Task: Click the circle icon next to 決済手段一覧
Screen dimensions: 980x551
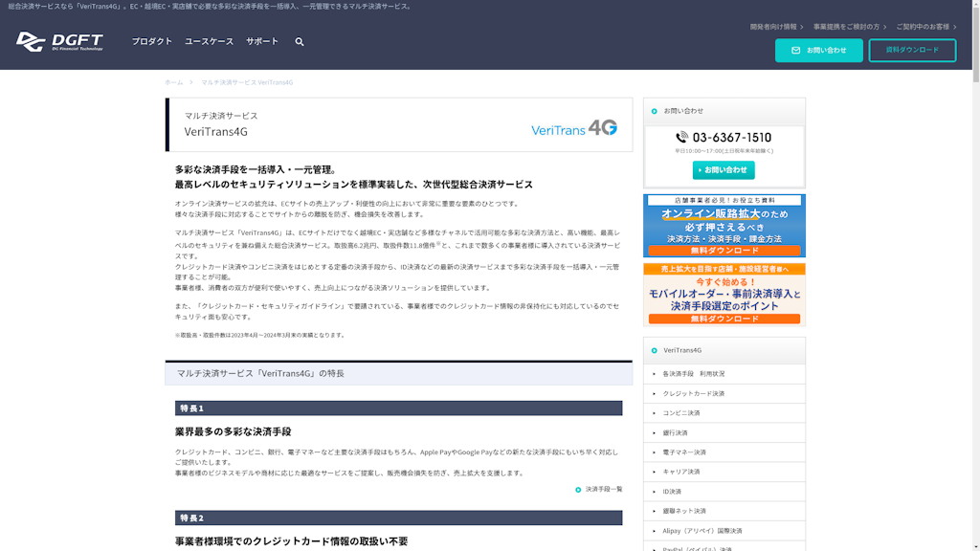Action: coord(578,490)
